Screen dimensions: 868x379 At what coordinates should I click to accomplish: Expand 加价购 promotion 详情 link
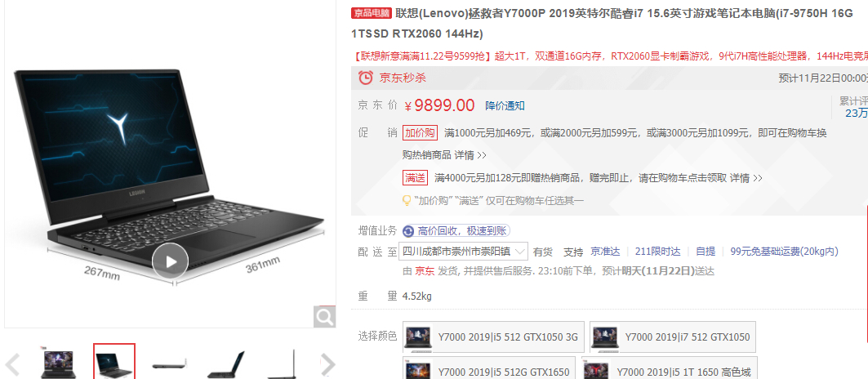coord(470,155)
